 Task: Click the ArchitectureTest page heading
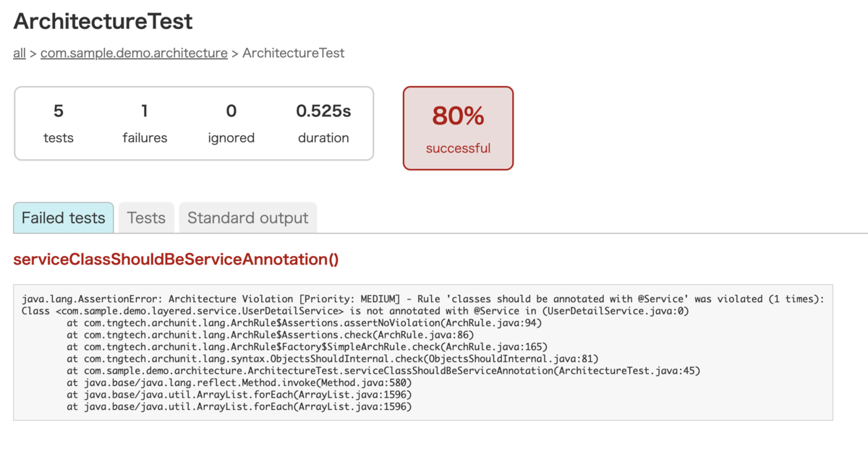coord(103,22)
